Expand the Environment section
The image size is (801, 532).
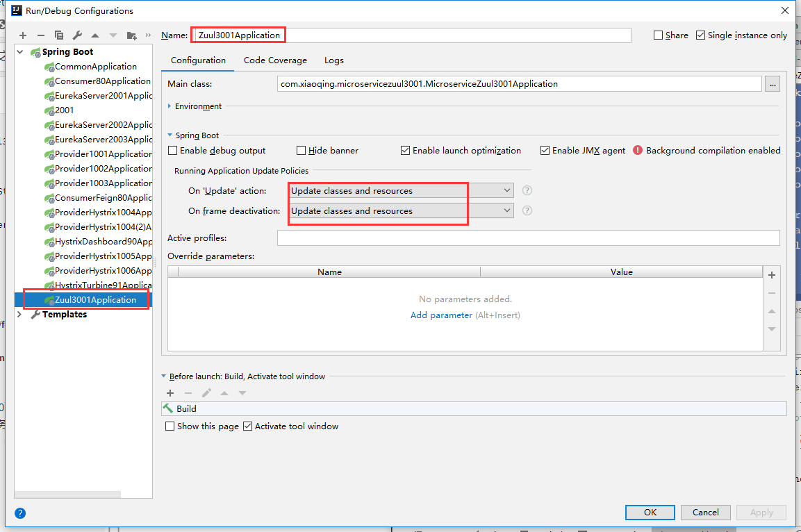(x=169, y=106)
